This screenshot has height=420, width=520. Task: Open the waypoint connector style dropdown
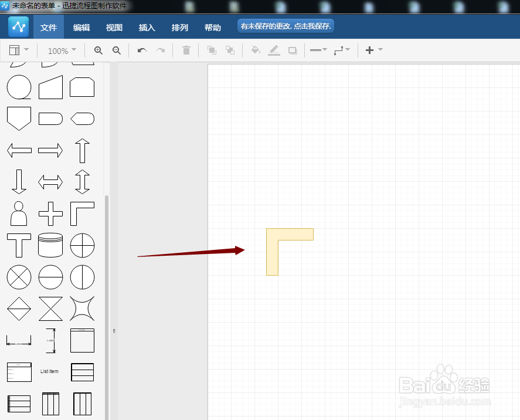pos(342,50)
